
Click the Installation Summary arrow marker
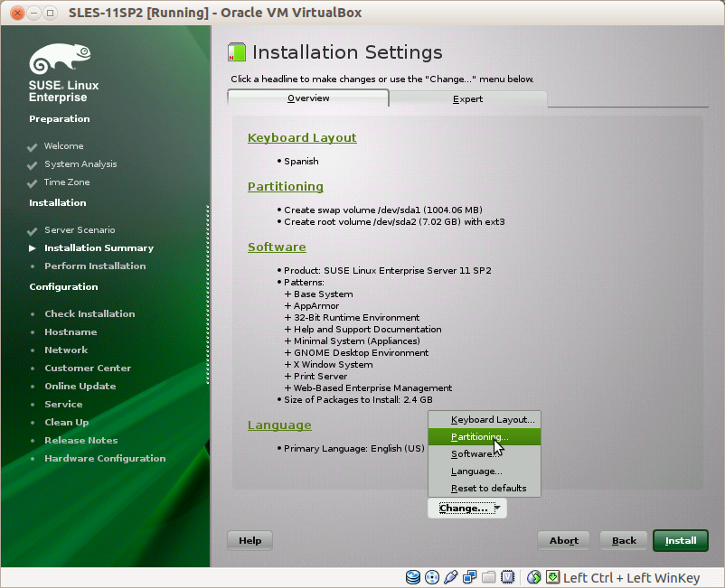33,248
